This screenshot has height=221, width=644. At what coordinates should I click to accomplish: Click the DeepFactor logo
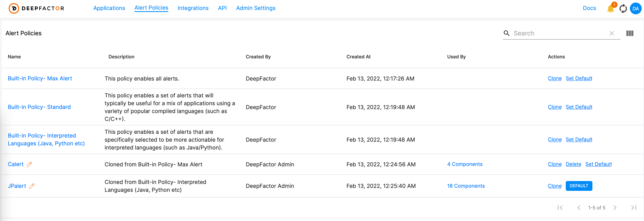tap(36, 8)
